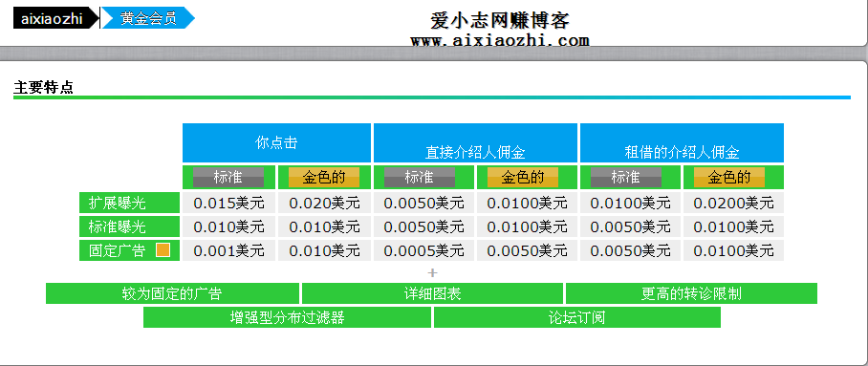Image resolution: width=868 pixels, height=366 pixels.
Task: Select the 黄金会员 breadcrumb tab
Action: coord(148,18)
